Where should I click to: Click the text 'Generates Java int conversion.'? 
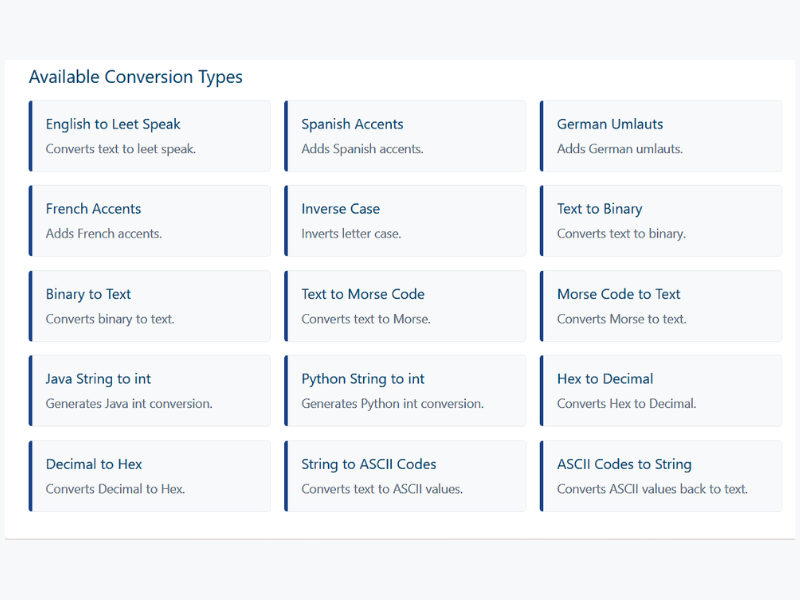coord(129,404)
